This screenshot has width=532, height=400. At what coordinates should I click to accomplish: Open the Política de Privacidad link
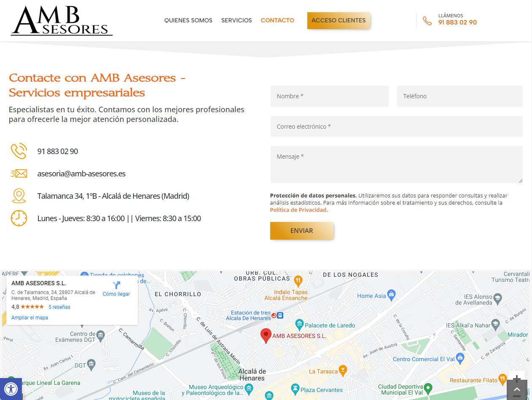pos(298,210)
